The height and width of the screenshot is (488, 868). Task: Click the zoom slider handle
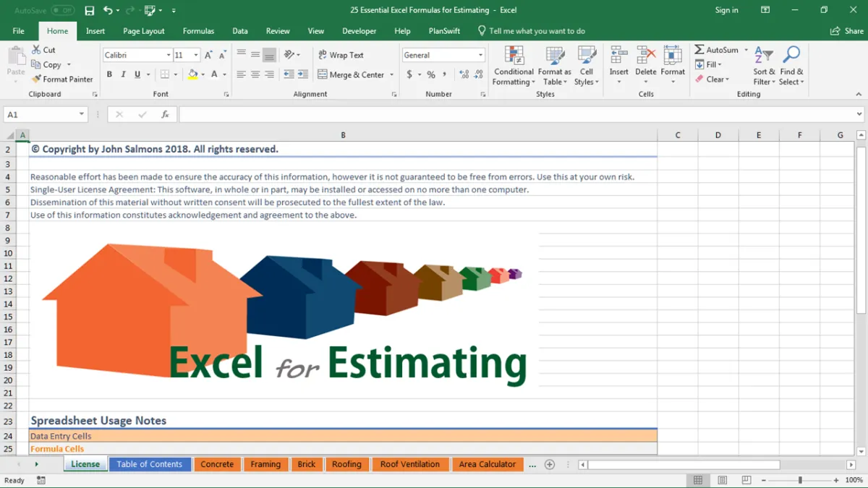800,480
